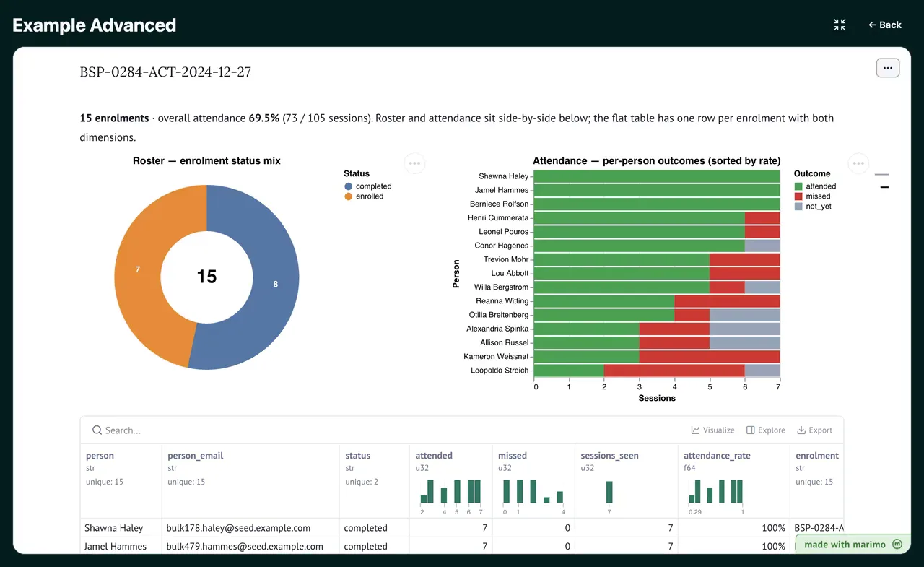Click the collapse fullscreen icon beside Back
Viewport: 924px width, 567px height.
(x=840, y=25)
